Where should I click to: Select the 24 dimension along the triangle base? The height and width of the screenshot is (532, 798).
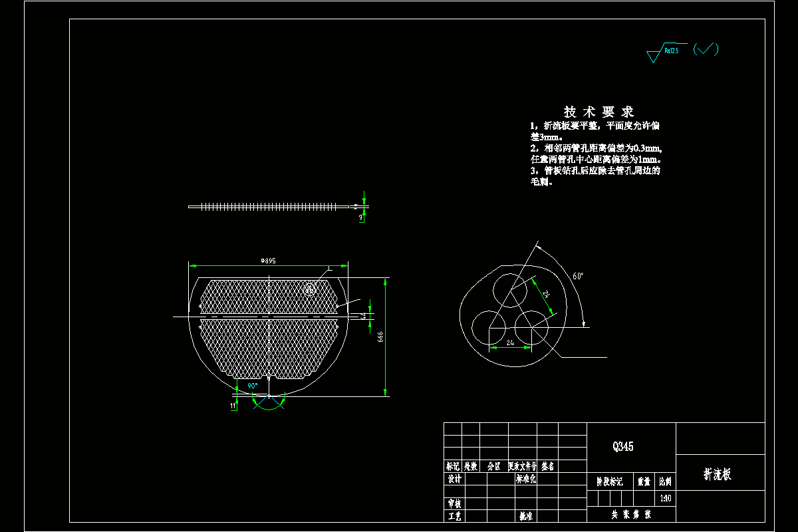[x=510, y=343]
